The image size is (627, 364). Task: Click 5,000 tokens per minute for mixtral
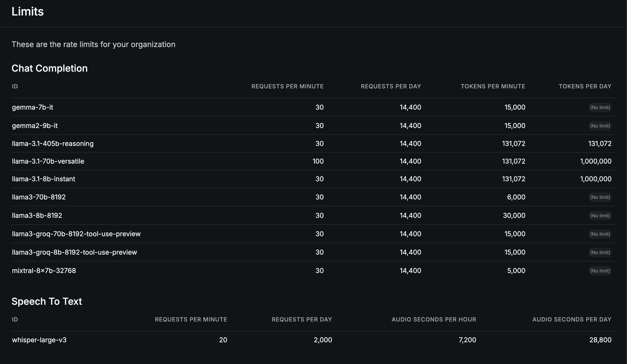[x=516, y=271]
